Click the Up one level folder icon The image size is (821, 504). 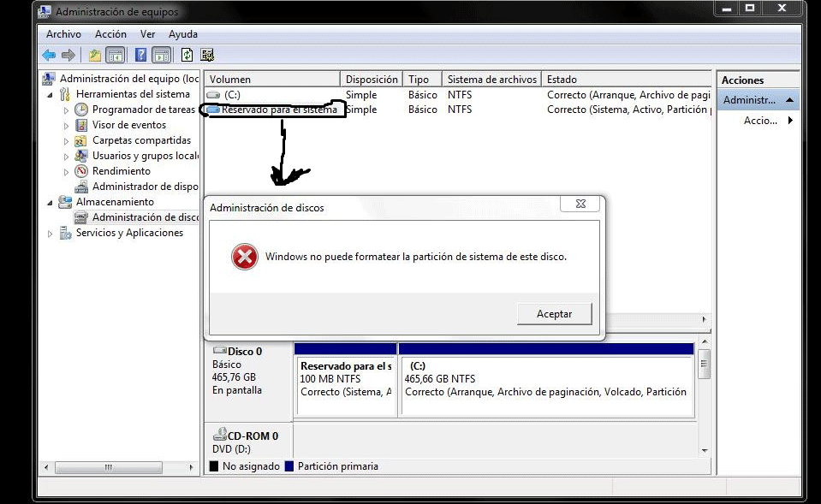click(95, 55)
